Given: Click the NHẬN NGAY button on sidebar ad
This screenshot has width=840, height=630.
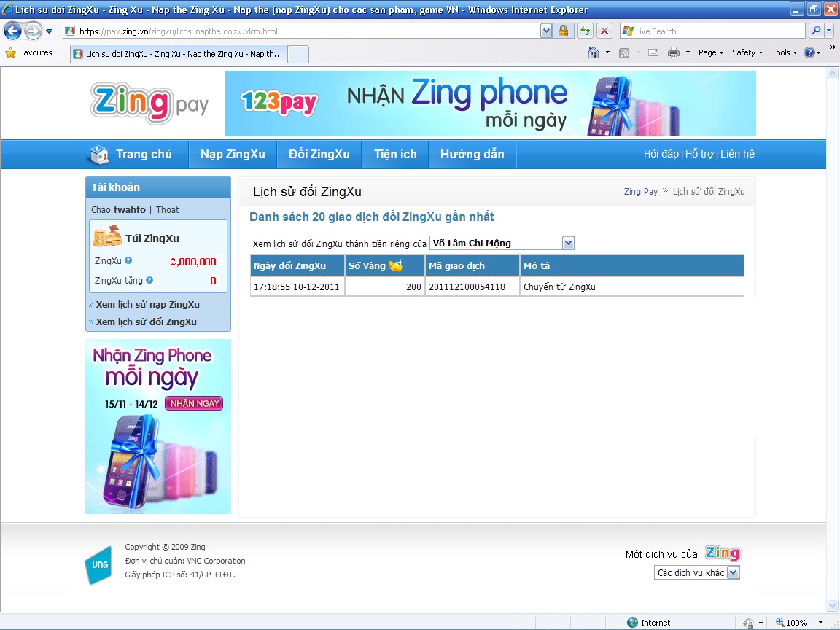Looking at the screenshot, I should click(x=194, y=403).
